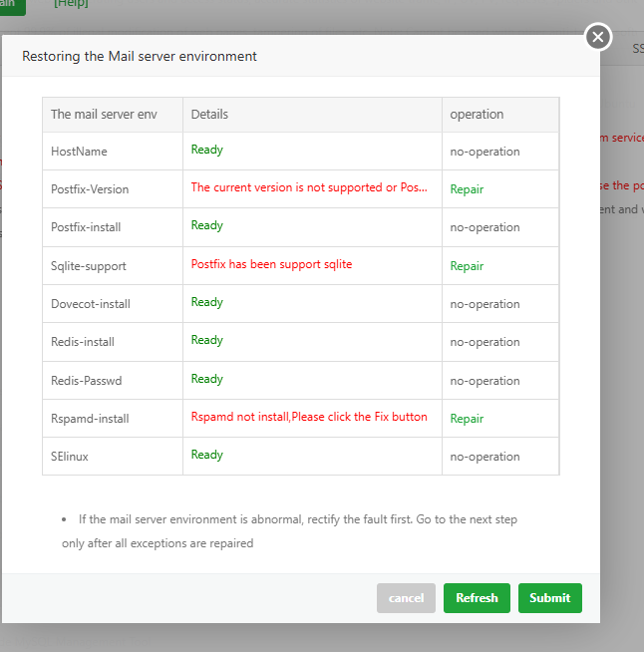Click the 'Rspamd not install' error text
The image size is (644, 652).
point(309,417)
